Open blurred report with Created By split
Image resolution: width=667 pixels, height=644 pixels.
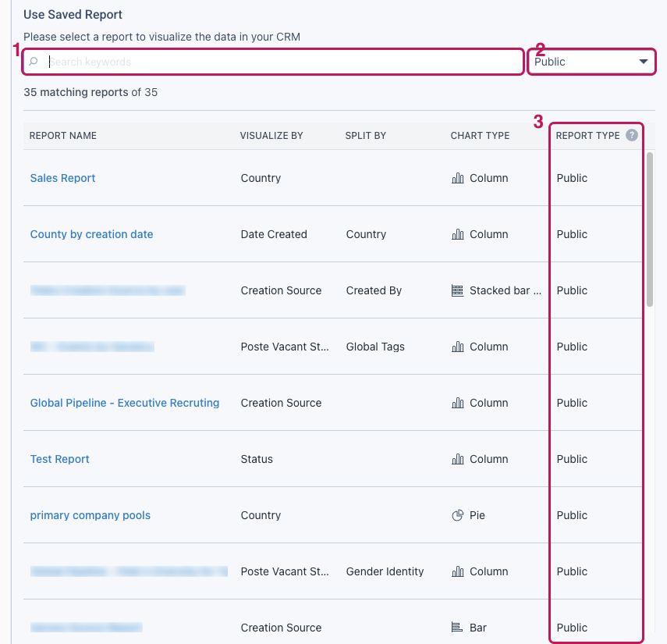[108, 290]
